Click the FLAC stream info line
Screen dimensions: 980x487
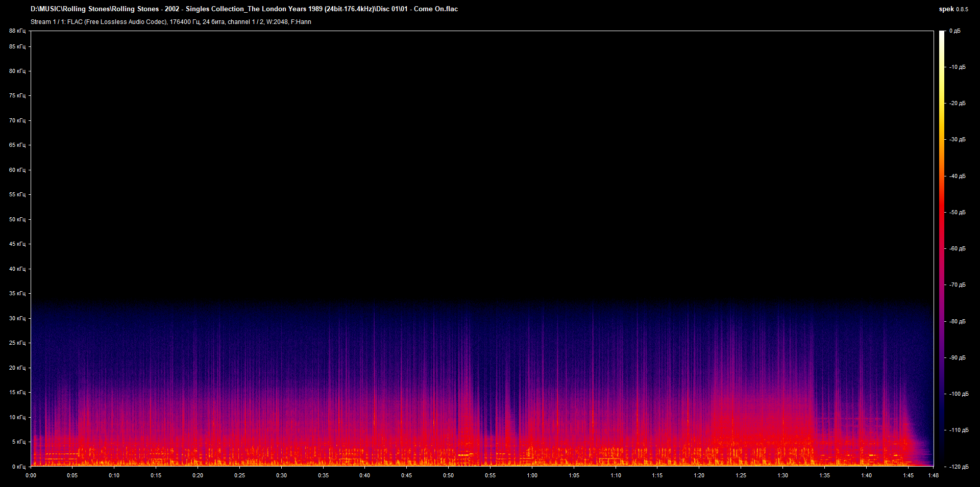[171, 22]
